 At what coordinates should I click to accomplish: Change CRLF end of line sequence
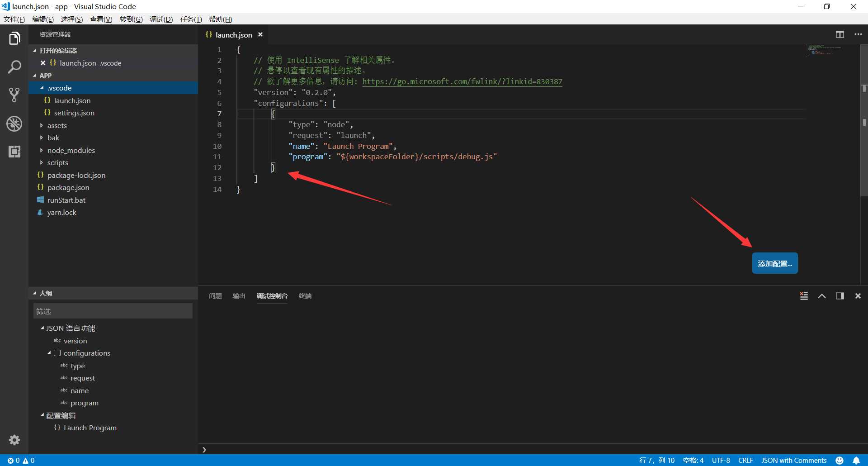point(745,460)
